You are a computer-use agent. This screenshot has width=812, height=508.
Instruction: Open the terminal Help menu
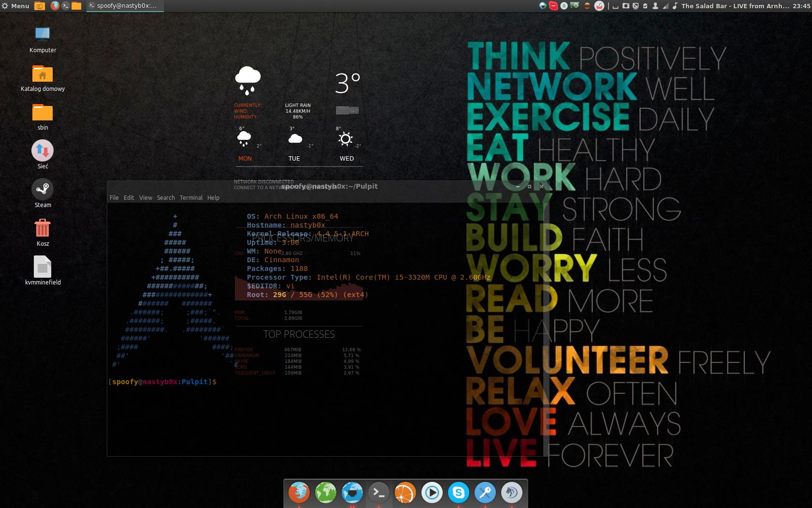pyautogui.click(x=213, y=197)
